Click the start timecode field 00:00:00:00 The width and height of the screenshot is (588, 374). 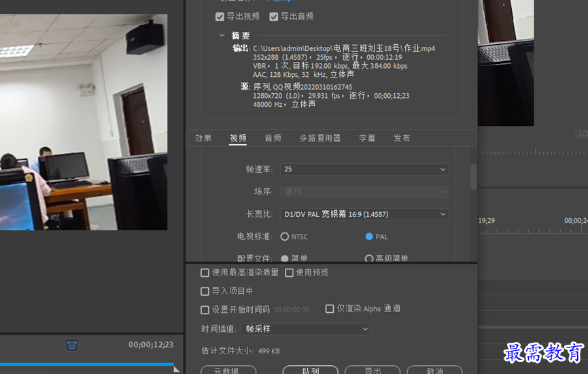(292, 310)
